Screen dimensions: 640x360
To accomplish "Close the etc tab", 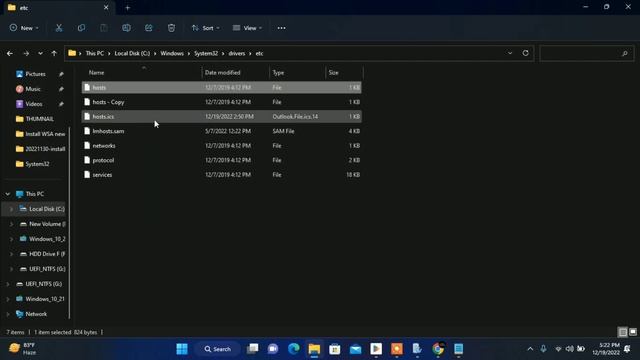I will pyautogui.click(x=106, y=7).
